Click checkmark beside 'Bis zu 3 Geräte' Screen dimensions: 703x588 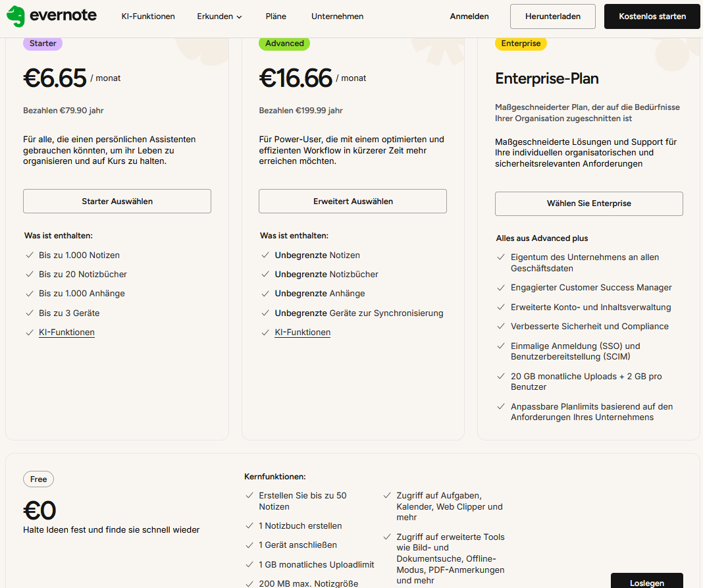coord(30,313)
